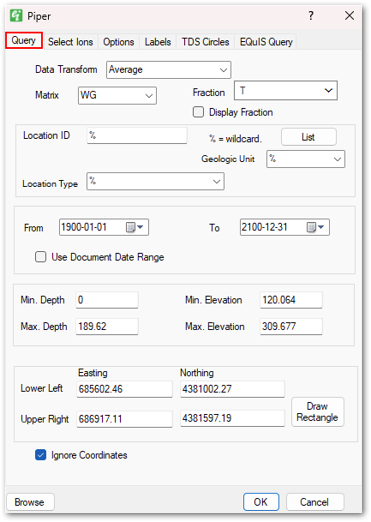Close the Piper dialog window
371x522 pixels.
click(349, 15)
